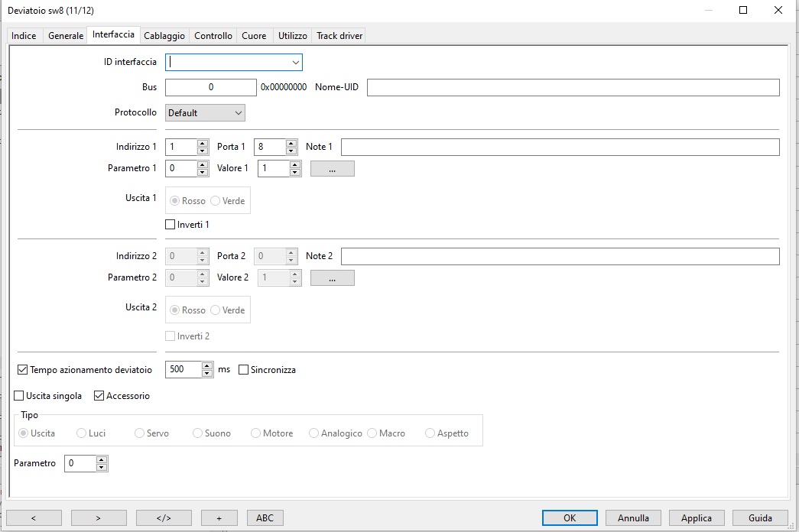Image resolution: width=799 pixels, height=532 pixels.
Task: Expand the ID interfaccia combo box
Action: pos(295,63)
